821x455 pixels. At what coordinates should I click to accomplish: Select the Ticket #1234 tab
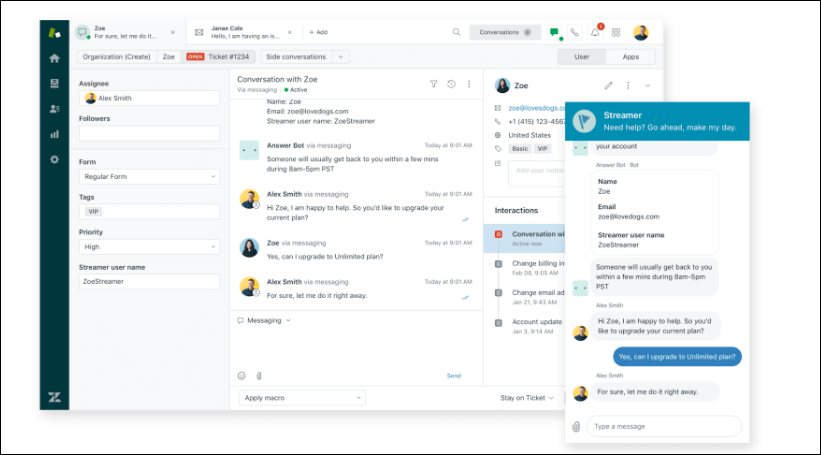point(219,57)
